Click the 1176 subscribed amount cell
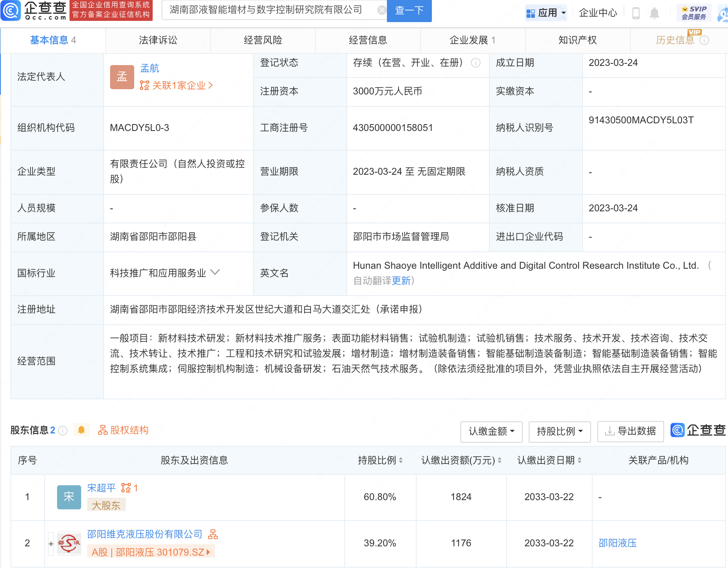This screenshot has width=728, height=568. click(x=461, y=543)
